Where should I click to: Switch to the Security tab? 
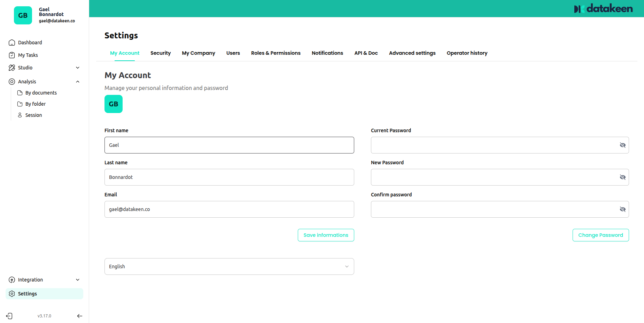click(x=160, y=53)
